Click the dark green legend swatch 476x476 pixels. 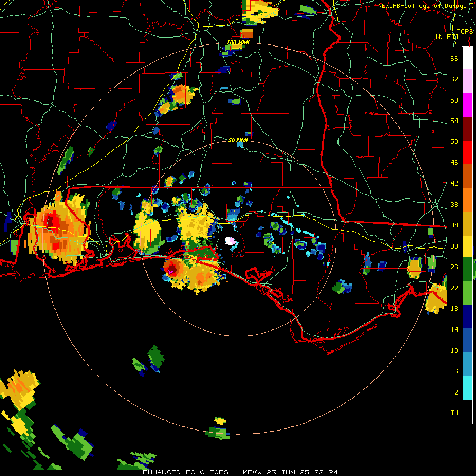(467, 269)
